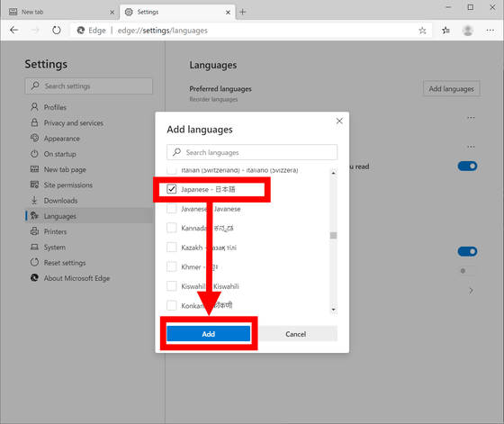The width and height of the screenshot is (504, 424).
Task: Click the Add languages button on page
Action: coord(451,88)
